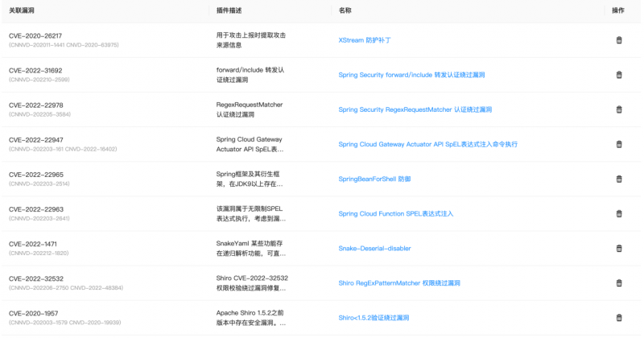Click the CNNVD-202206-2750 CNVD-2022-48384 subtext

pos(66,288)
